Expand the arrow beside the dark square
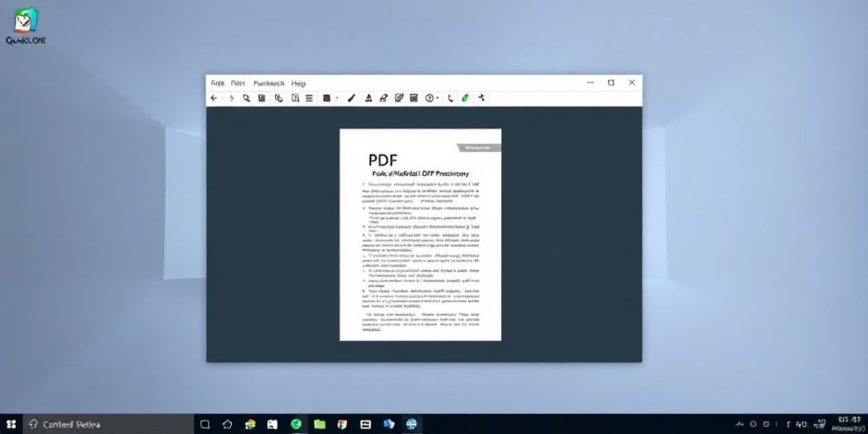Viewport: 868px width, 434px height. [x=337, y=98]
